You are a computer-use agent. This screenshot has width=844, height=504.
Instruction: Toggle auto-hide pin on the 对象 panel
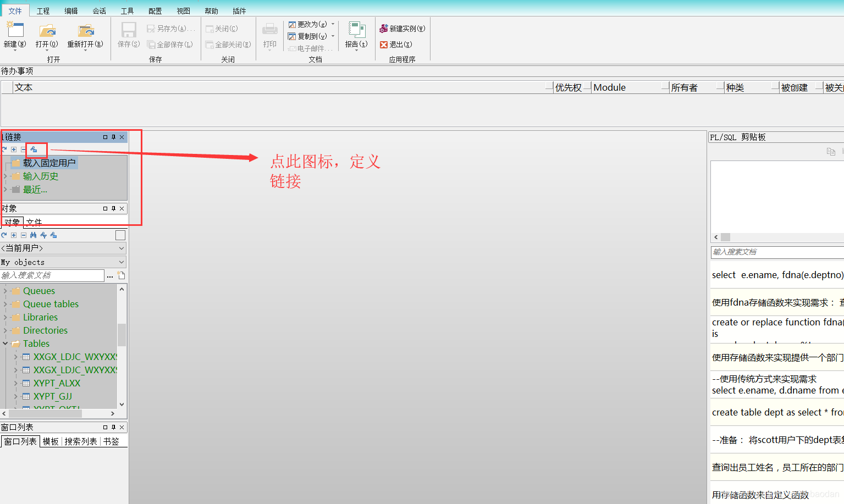tap(114, 208)
